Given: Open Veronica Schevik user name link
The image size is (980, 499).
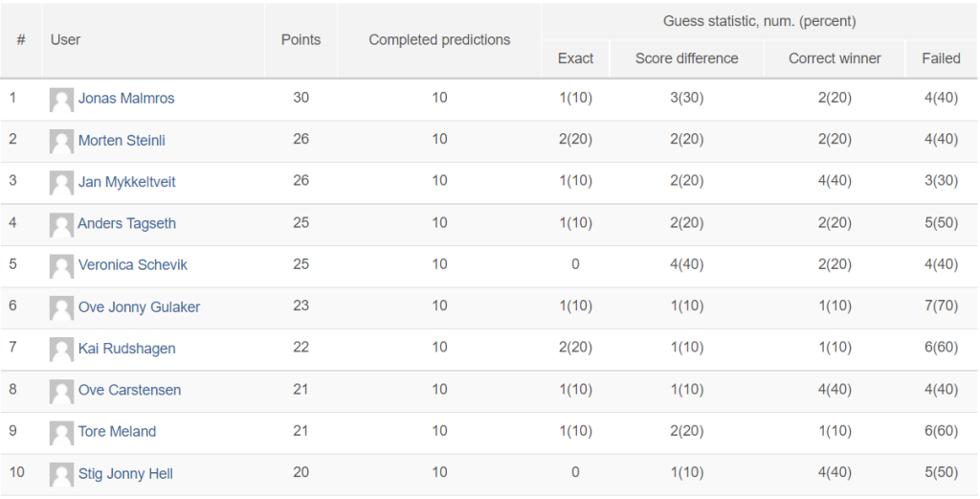Looking at the screenshot, I should [x=132, y=264].
